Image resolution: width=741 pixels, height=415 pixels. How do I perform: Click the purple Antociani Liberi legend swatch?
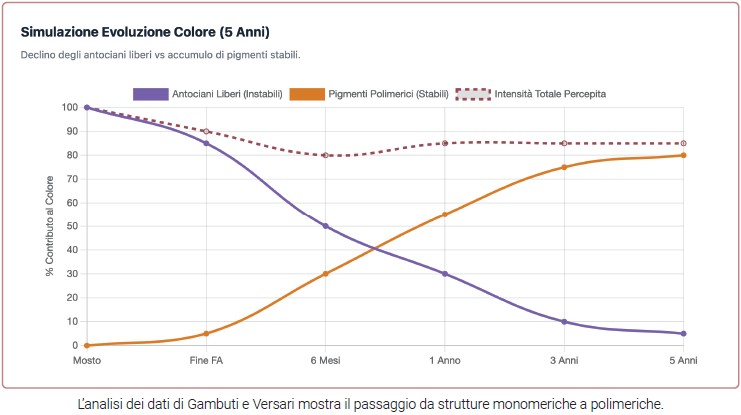click(x=150, y=93)
